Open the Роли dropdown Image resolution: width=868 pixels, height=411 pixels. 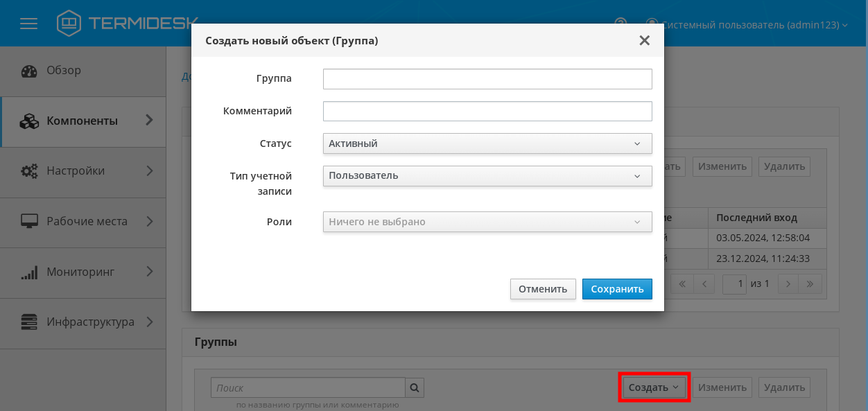pyautogui.click(x=487, y=222)
